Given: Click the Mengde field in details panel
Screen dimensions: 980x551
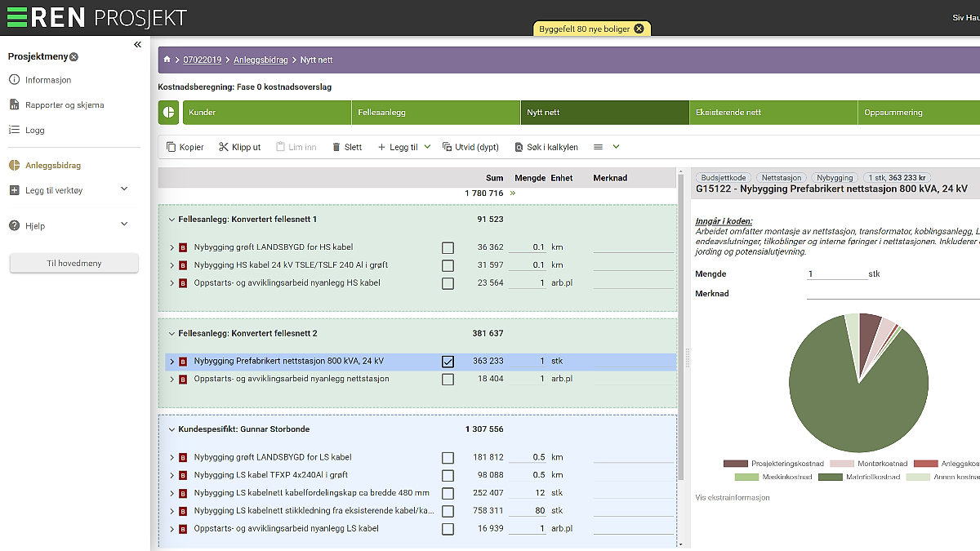Looking at the screenshot, I should tap(836, 274).
